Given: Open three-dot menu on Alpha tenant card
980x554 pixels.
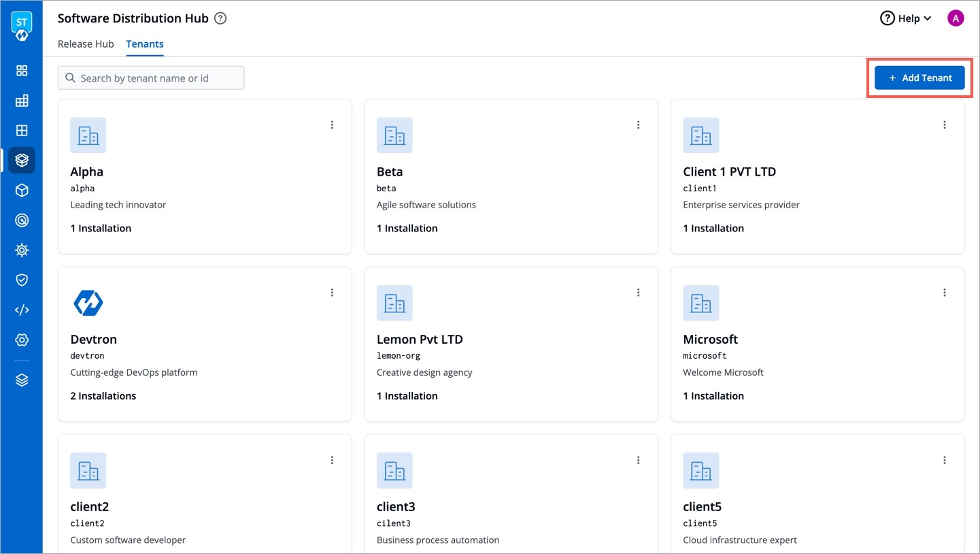Looking at the screenshot, I should tap(332, 125).
